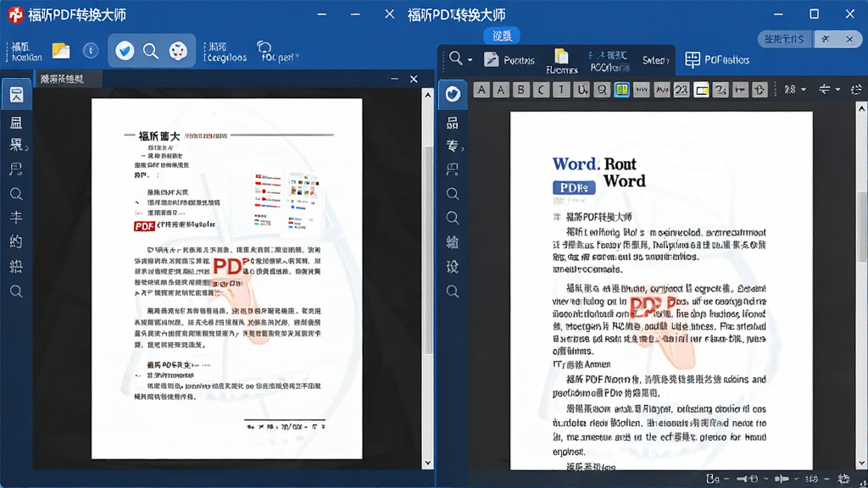Image resolution: width=868 pixels, height=488 pixels.
Task: Click the I format button in right toolbar
Action: click(x=561, y=90)
